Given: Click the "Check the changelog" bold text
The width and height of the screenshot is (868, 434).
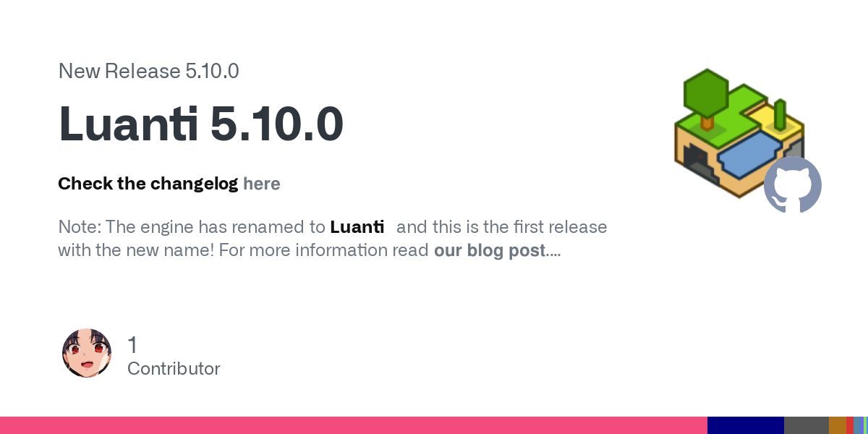Looking at the screenshot, I should [148, 184].
